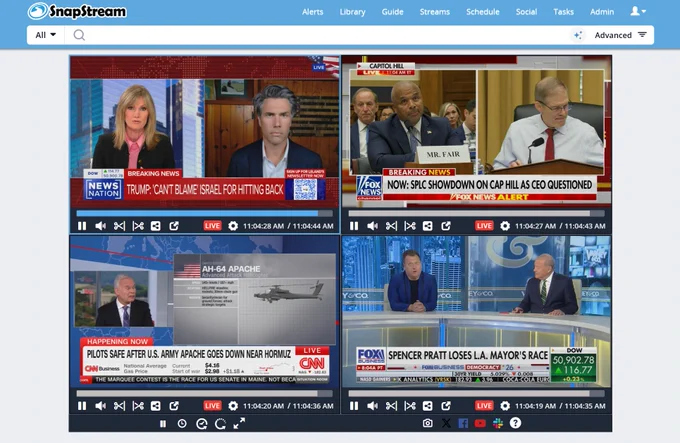Send to Slack from bottom toolbar
The height and width of the screenshot is (443, 680).
pyautogui.click(x=498, y=423)
